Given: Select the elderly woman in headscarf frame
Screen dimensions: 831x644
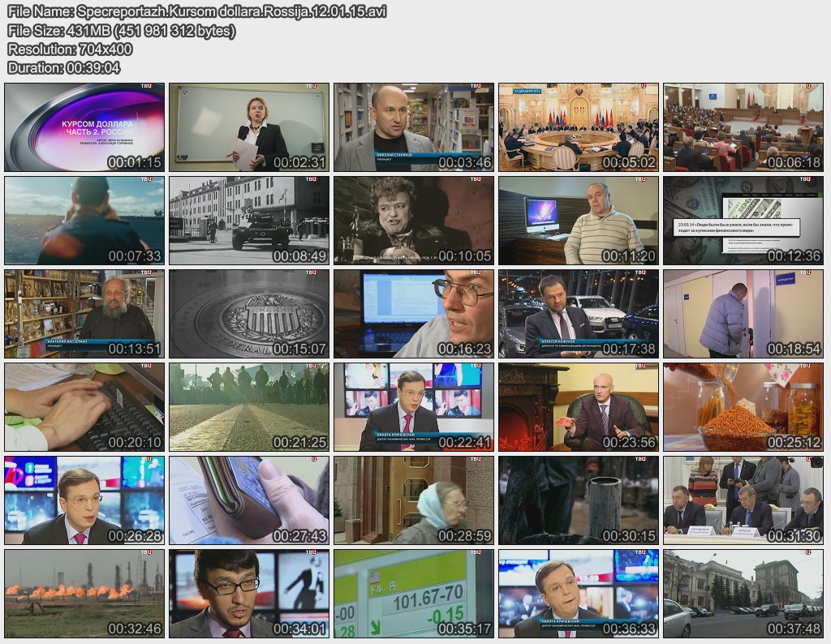Looking at the screenshot, I should [413, 500].
